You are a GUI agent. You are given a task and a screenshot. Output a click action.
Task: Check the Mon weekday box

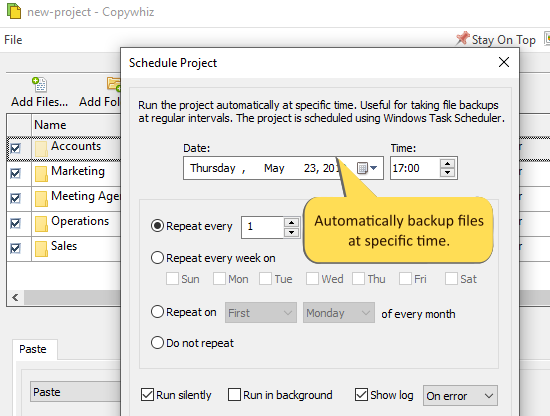click(219, 279)
